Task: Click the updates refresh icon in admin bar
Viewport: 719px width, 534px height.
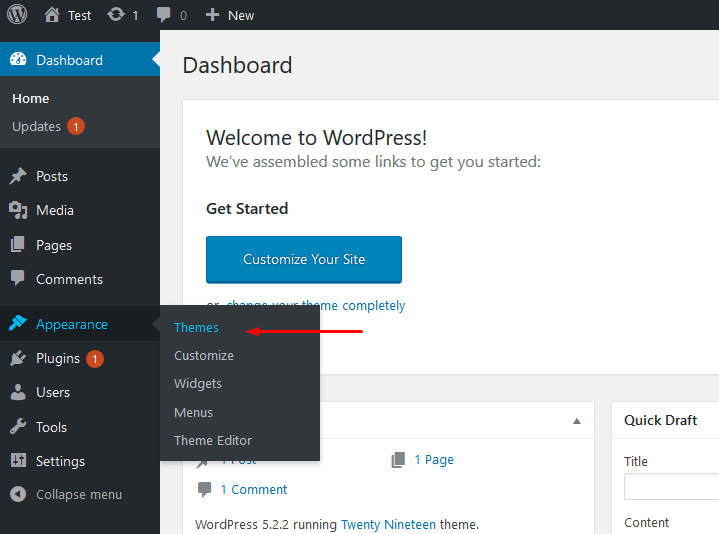Action: [x=116, y=15]
